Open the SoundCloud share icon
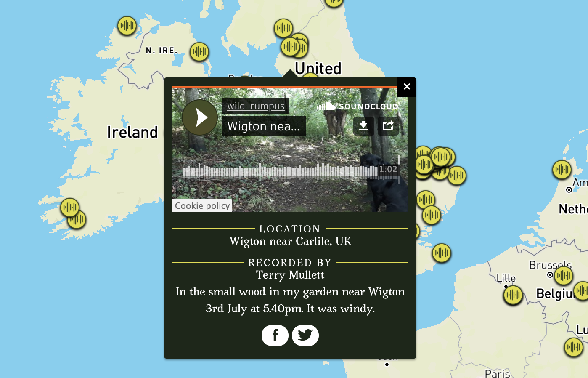Screen dimensions: 588x378 [388, 126]
